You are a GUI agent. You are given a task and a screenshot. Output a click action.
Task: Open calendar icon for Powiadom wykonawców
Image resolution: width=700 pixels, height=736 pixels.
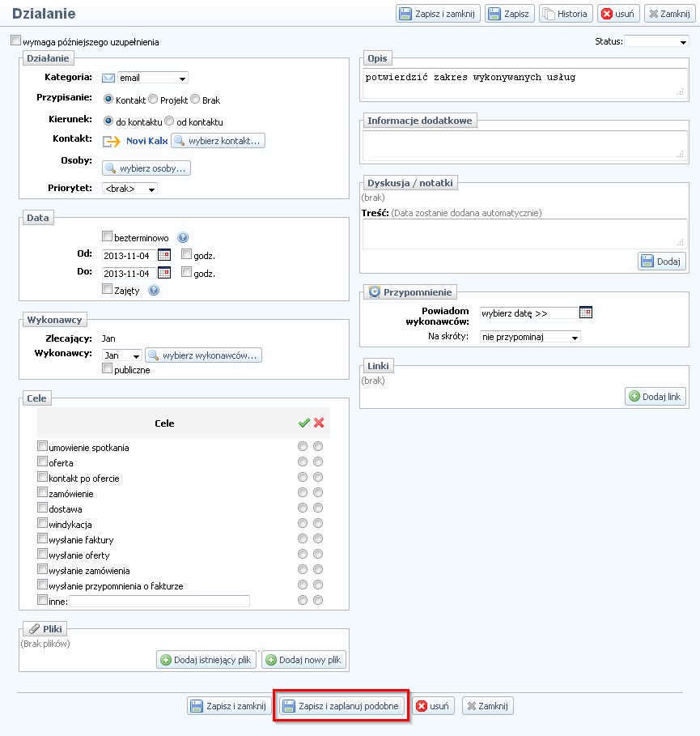pos(586,313)
